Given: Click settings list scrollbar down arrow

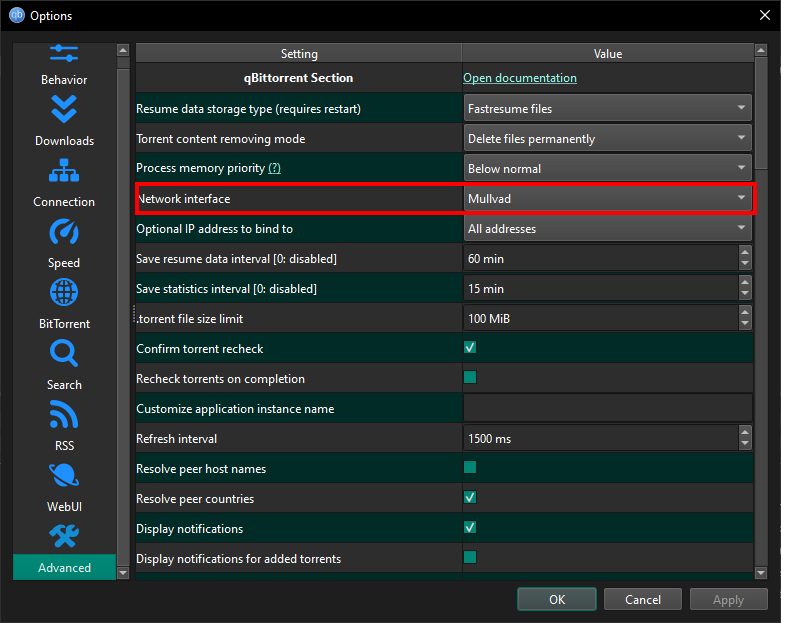Looking at the screenshot, I should (x=761, y=573).
